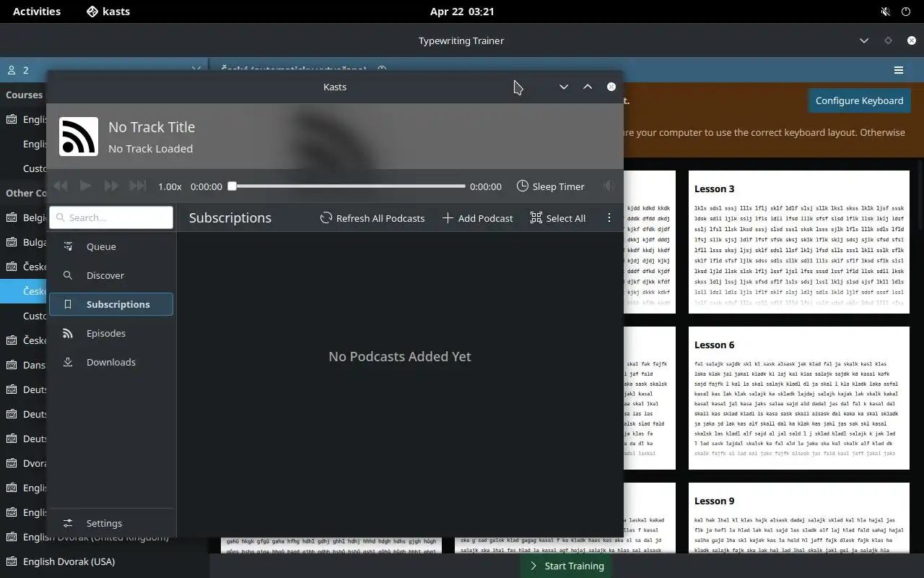Open the Episodes page in Kasts sidebar
This screenshot has height=578, width=924.
(111, 333)
